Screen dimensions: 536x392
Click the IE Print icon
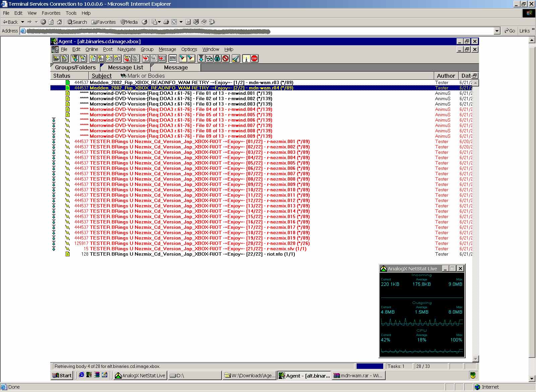pyautogui.click(x=166, y=22)
